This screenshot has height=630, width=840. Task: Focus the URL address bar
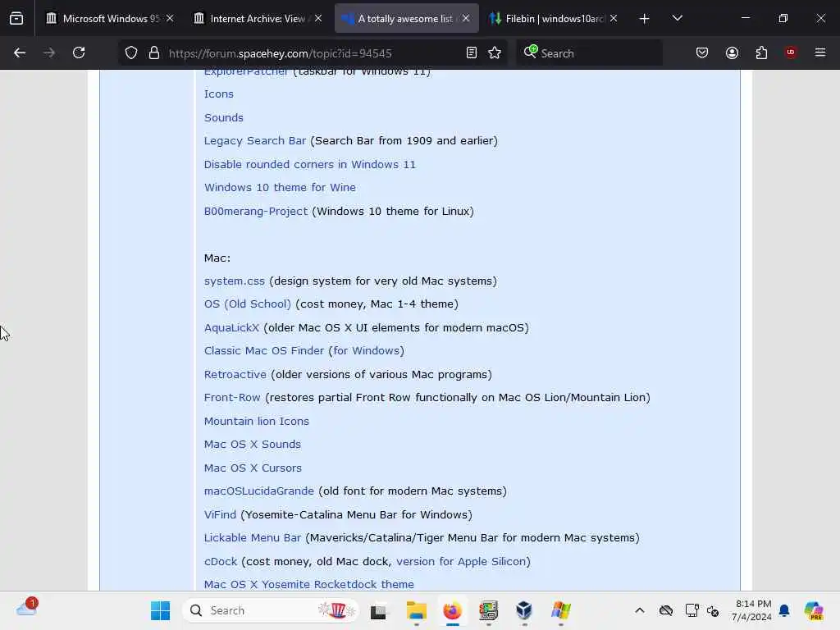[x=311, y=53]
